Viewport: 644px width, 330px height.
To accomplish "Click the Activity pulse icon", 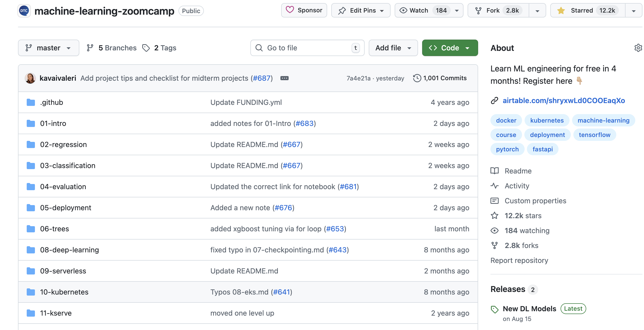I will (495, 186).
